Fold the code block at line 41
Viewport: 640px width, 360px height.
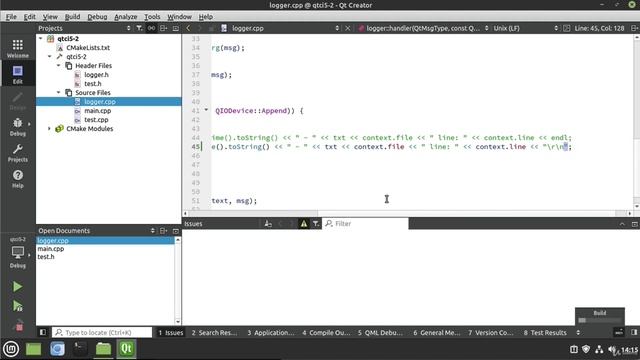[206, 110]
